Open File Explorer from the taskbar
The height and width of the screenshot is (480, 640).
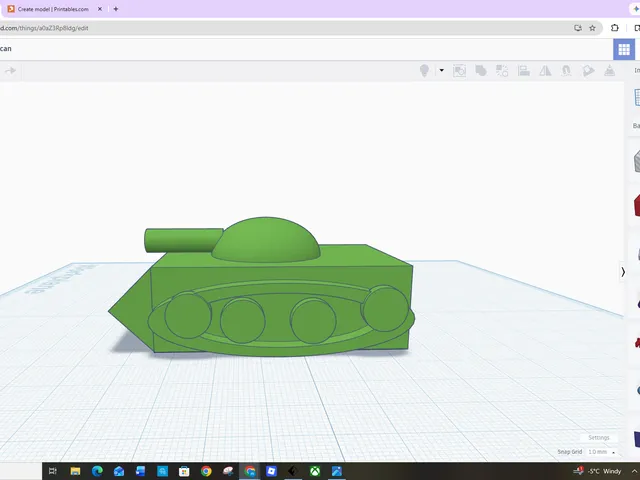[x=75, y=471]
